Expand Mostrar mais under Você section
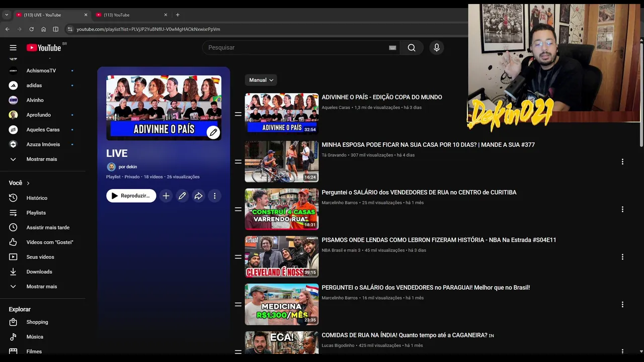This screenshot has height=362, width=644. pyautogui.click(x=43, y=287)
